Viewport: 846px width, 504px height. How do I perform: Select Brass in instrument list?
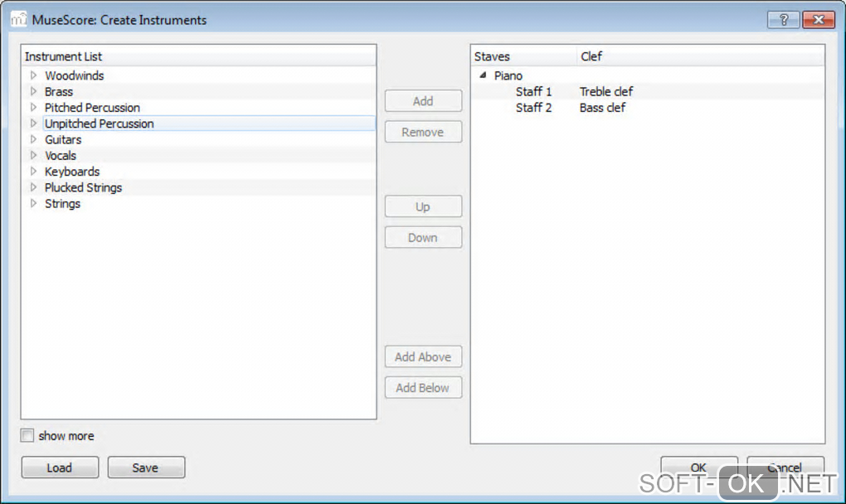pyautogui.click(x=59, y=92)
